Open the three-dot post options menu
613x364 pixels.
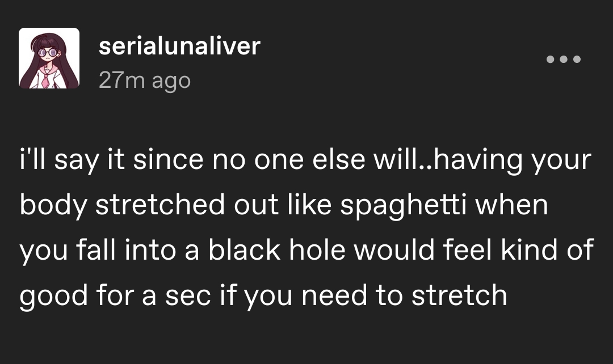click(x=564, y=60)
